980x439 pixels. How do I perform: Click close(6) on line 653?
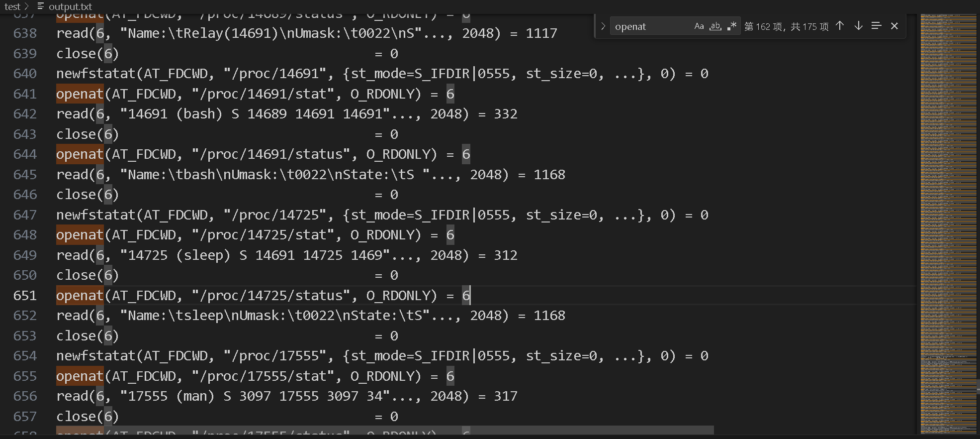88,336
